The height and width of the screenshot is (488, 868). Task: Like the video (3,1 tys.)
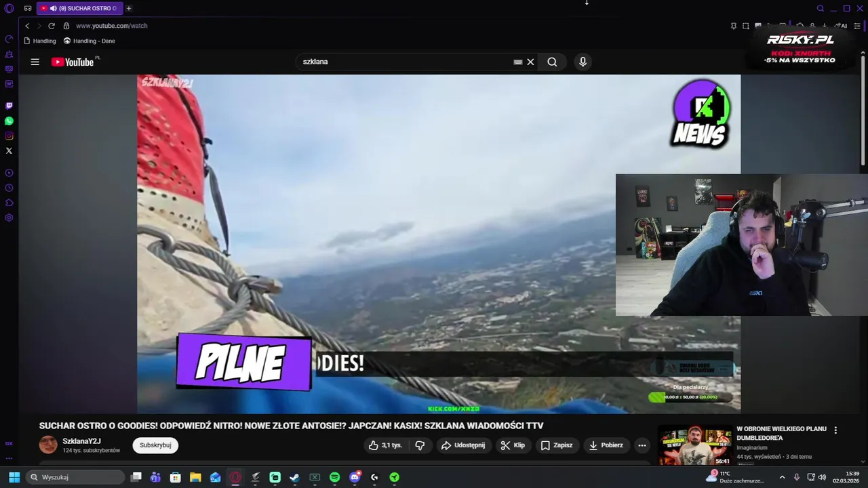point(386,445)
